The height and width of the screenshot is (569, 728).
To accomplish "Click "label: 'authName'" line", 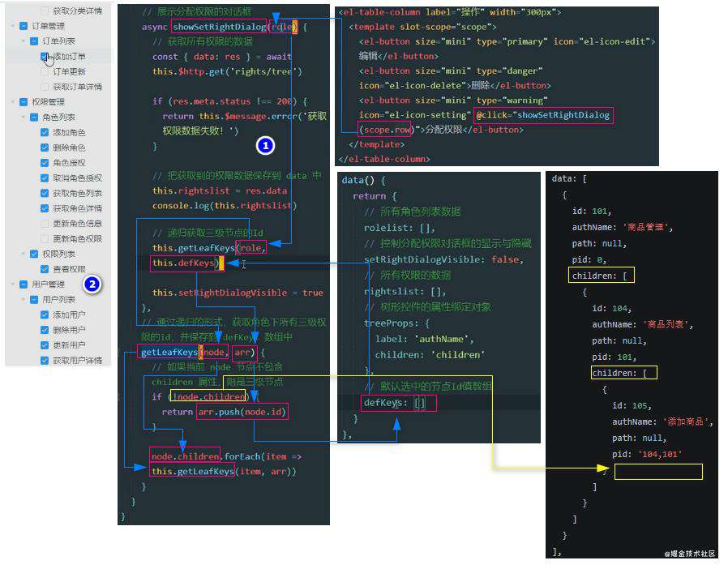I will pos(424,340).
